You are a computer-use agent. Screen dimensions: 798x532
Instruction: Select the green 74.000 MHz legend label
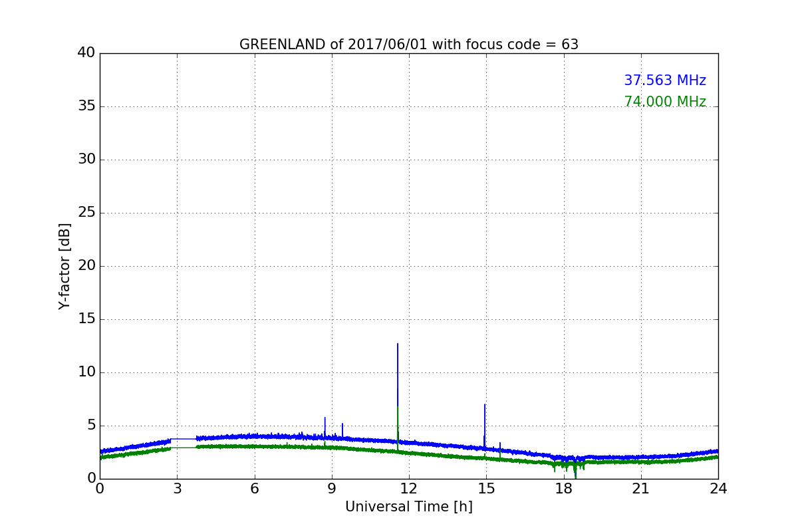pyautogui.click(x=665, y=102)
